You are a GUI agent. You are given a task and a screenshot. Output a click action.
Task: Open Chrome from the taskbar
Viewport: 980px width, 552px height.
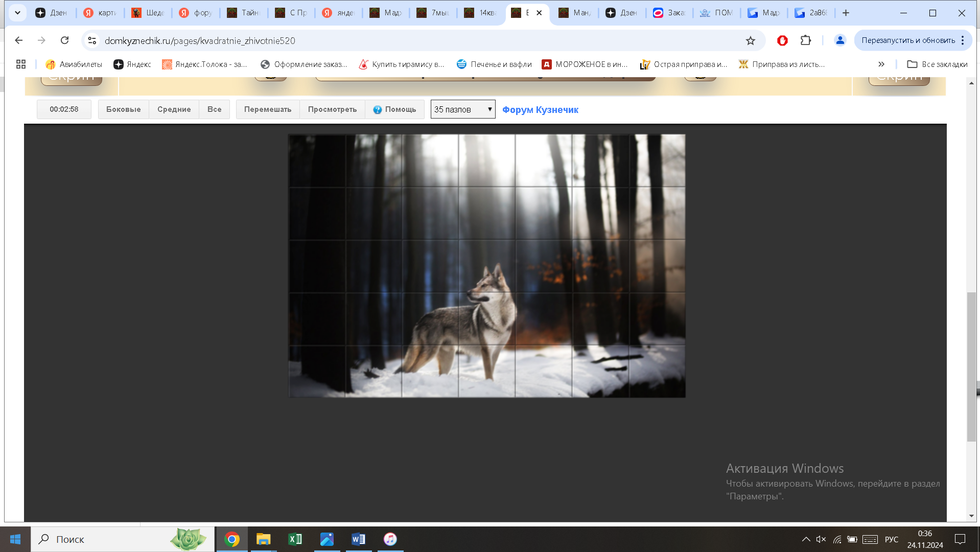[232, 539]
